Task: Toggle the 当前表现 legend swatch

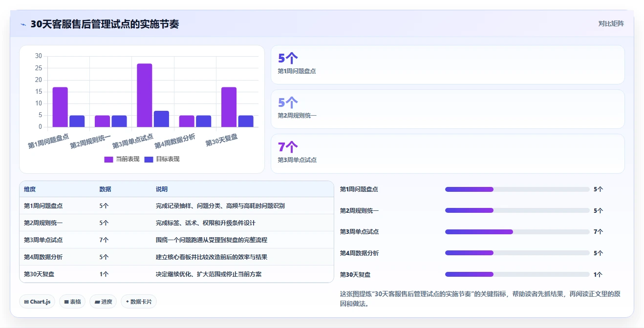Action: pyautogui.click(x=108, y=159)
